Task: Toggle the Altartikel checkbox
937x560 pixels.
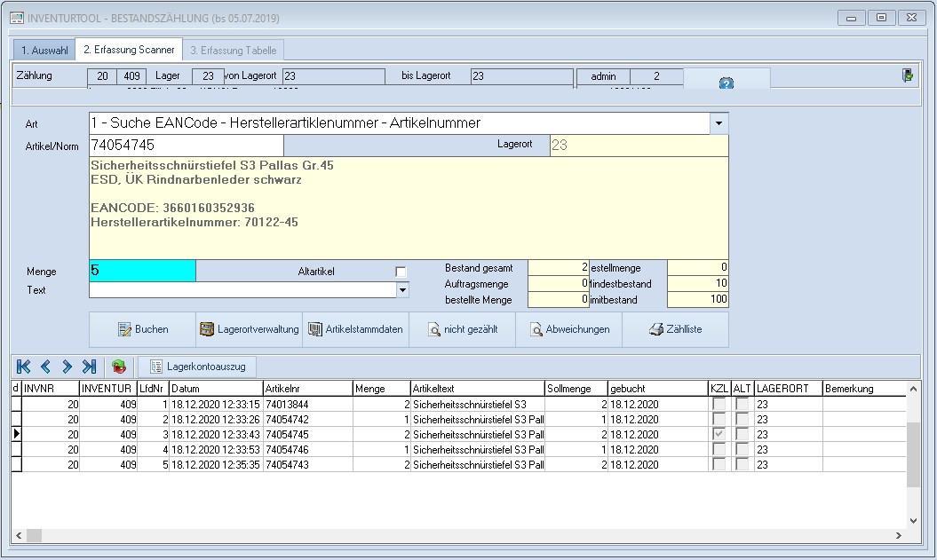Action: 401,271
